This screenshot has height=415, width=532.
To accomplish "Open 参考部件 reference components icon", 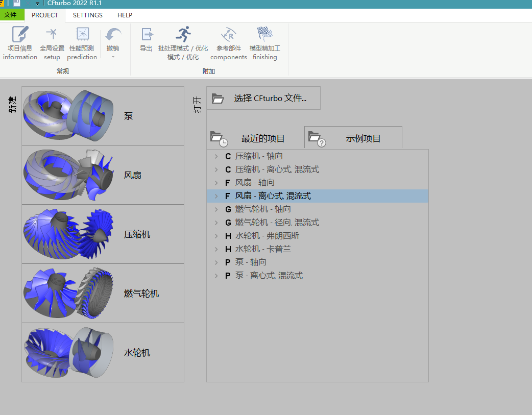I will coord(228,35).
